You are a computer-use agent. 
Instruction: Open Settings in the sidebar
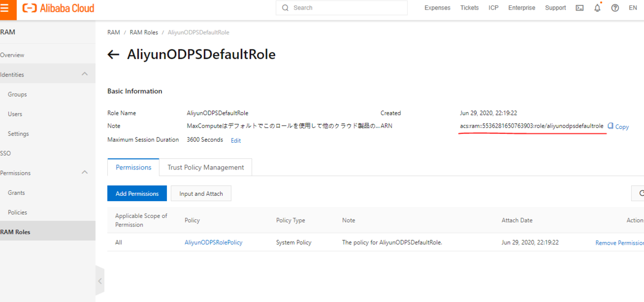coord(18,134)
